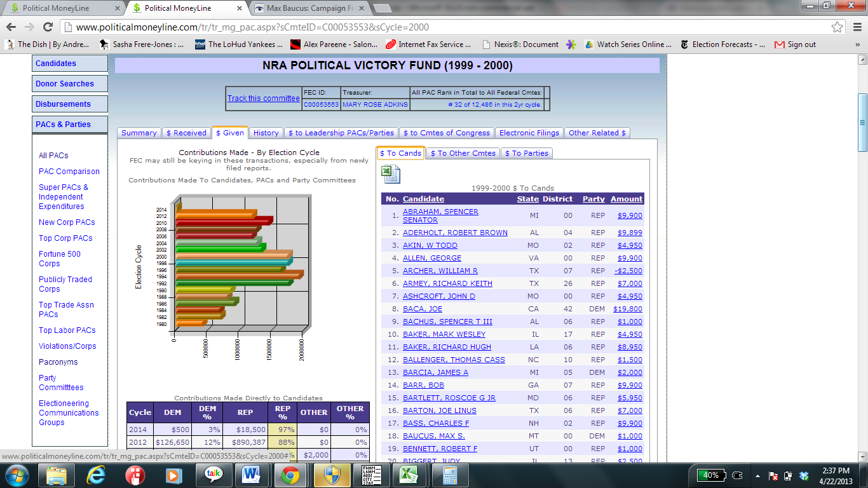Sort table by Amount column header

(x=627, y=199)
